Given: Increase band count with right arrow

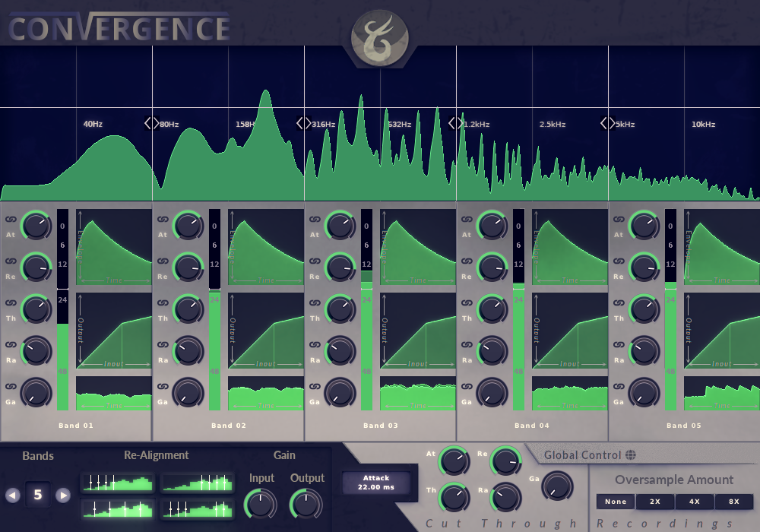Looking at the screenshot, I should click(x=63, y=496).
